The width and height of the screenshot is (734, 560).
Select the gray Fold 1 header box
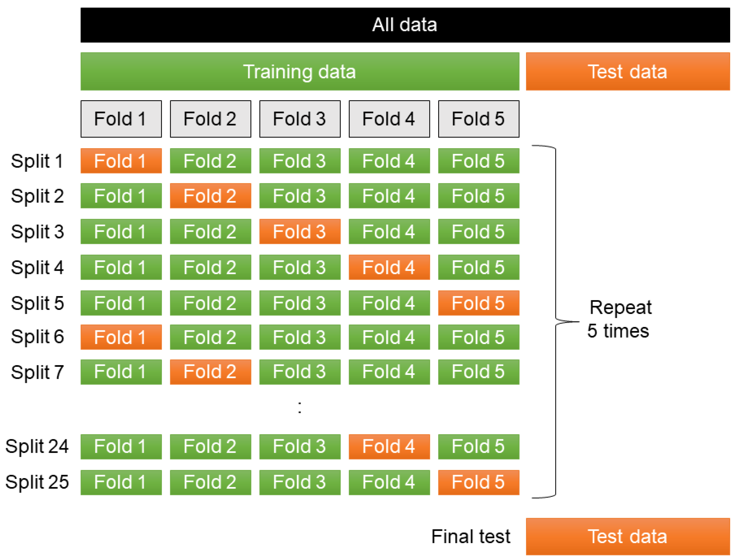(121, 119)
